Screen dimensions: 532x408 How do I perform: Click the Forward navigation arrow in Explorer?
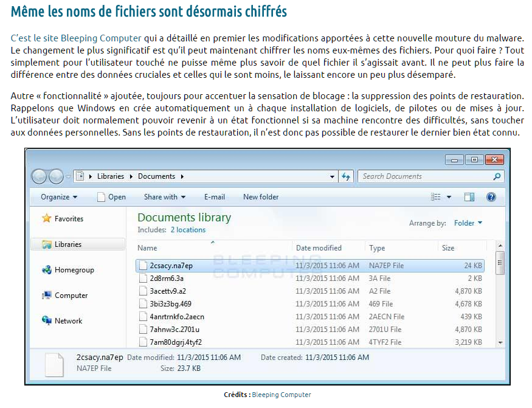[56, 176]
